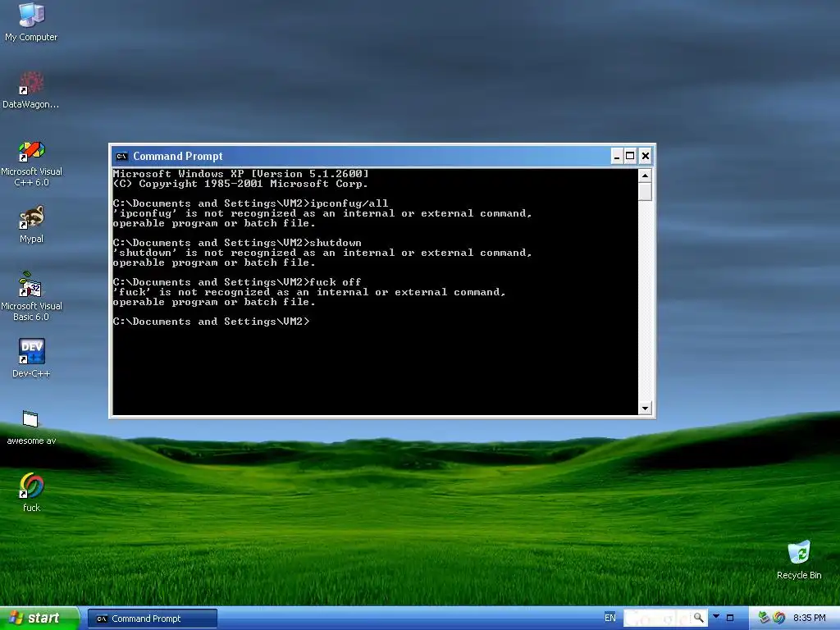The height and width of the screenshot is (630, 840).
Task: Click the EN language indicator
Action: (x=609, y=618)
